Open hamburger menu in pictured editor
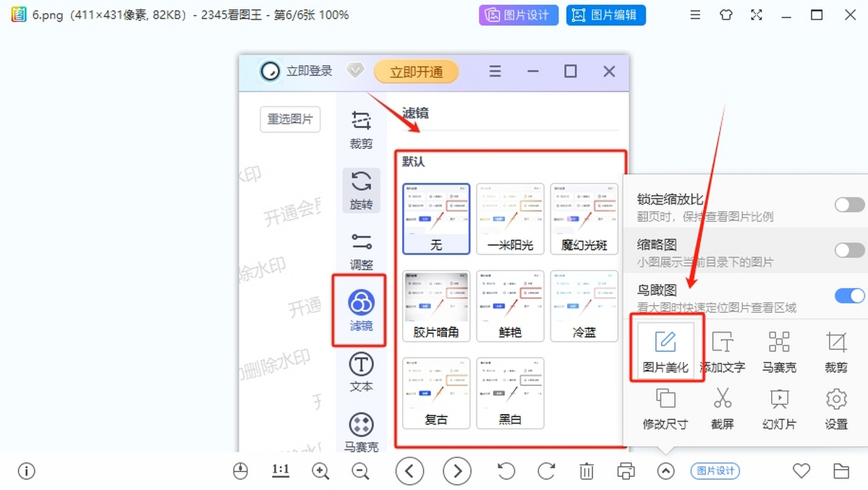Viewport: 868px width, 490px height. click(x=495, y=72)
